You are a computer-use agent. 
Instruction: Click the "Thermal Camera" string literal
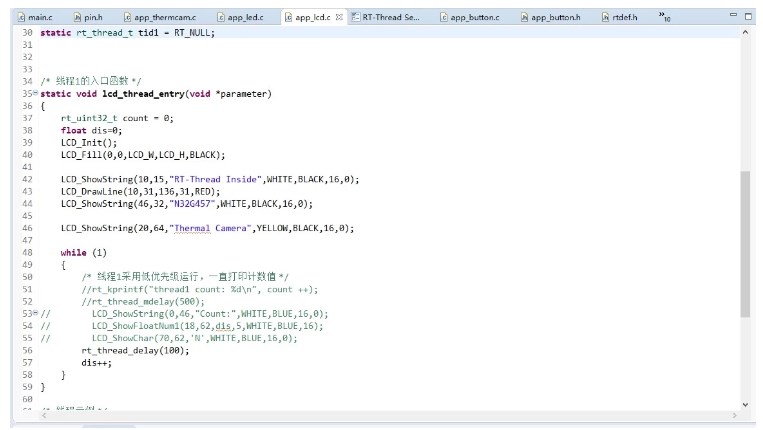tap(210, 228)
